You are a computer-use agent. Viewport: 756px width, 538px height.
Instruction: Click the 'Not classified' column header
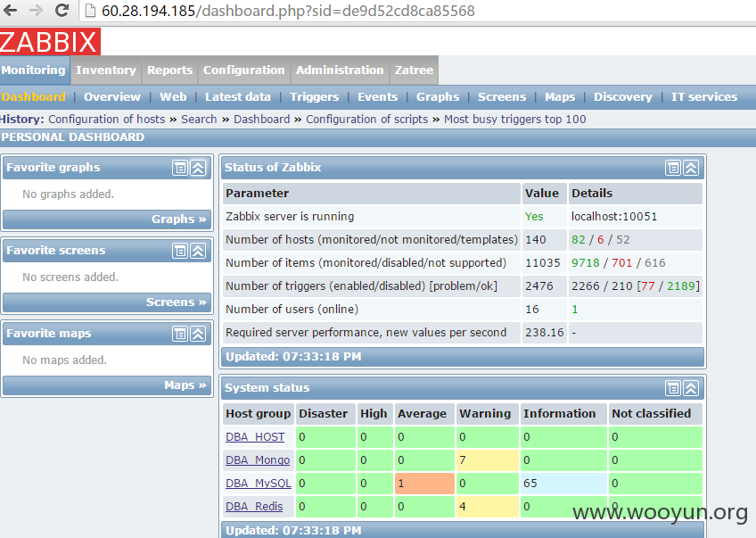(656, 413)
